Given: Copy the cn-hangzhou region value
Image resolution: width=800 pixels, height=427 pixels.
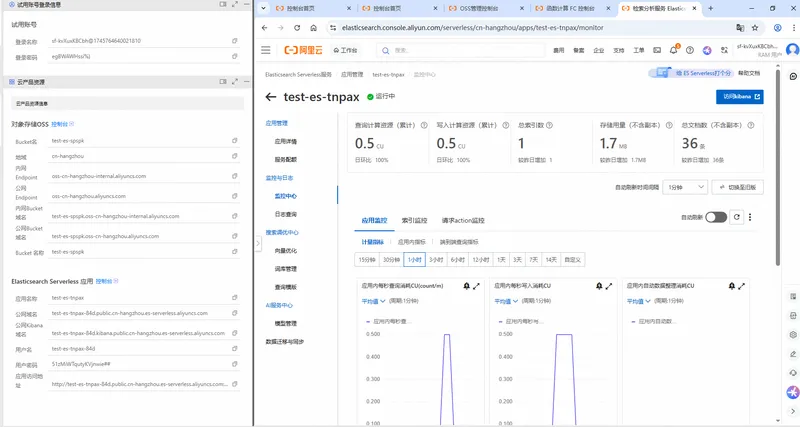Looking at the screenshot, I should coord(235,156).
